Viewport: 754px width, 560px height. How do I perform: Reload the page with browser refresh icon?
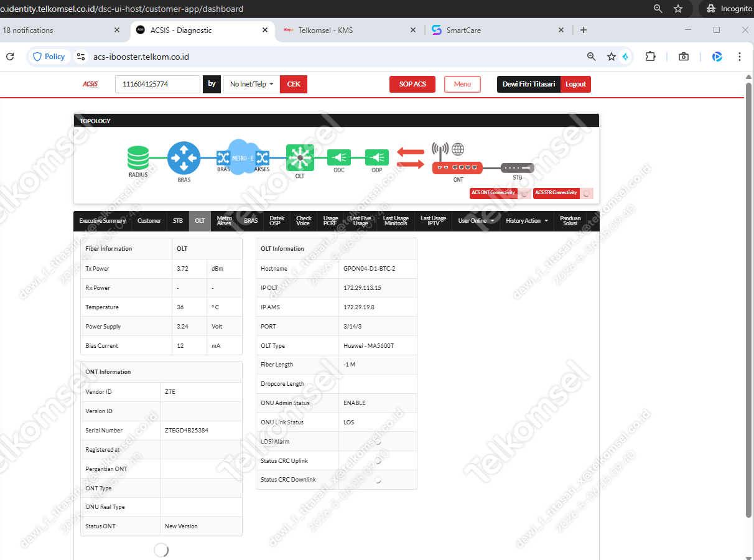coord(10,57)
